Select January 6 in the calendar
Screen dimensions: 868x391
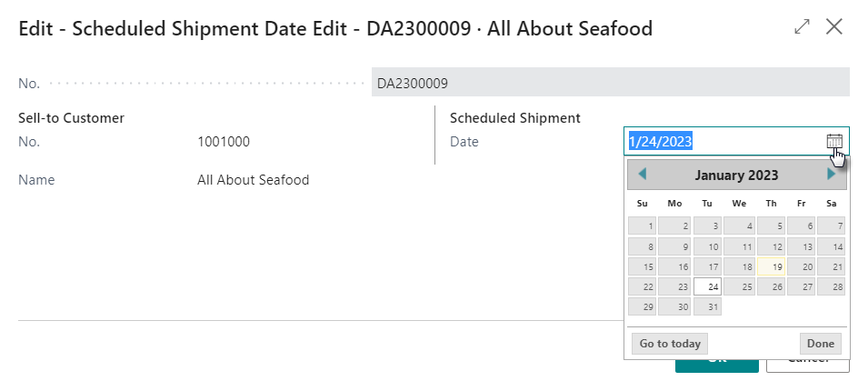[801, 226]
